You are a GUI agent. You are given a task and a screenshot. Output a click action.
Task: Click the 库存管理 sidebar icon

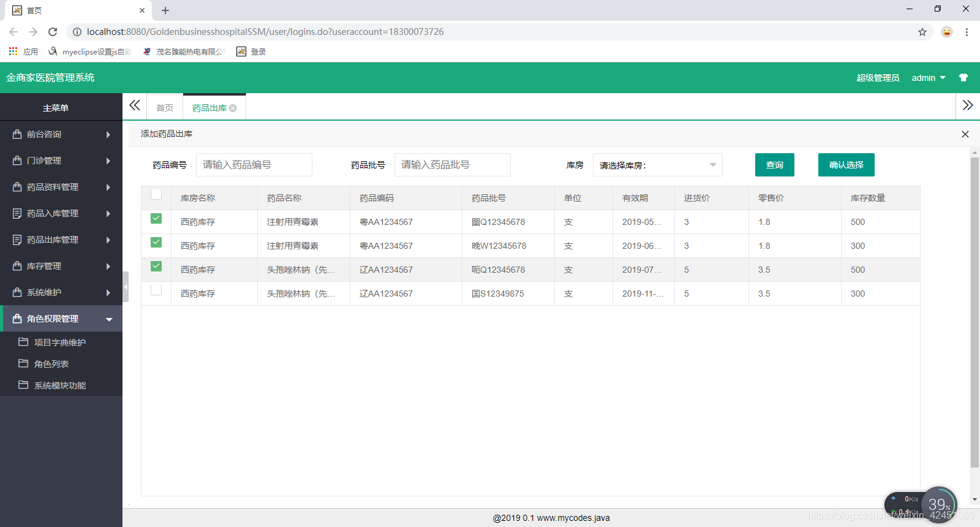tap(17, 265)
